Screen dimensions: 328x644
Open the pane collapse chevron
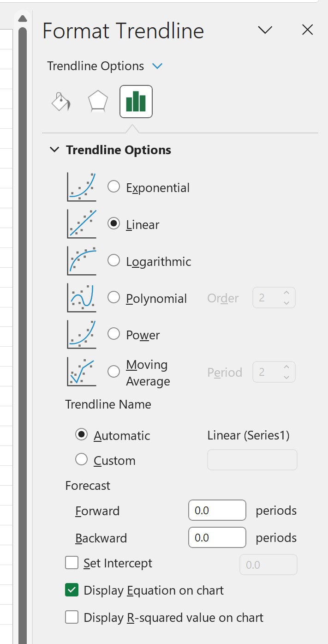point(265,30)
